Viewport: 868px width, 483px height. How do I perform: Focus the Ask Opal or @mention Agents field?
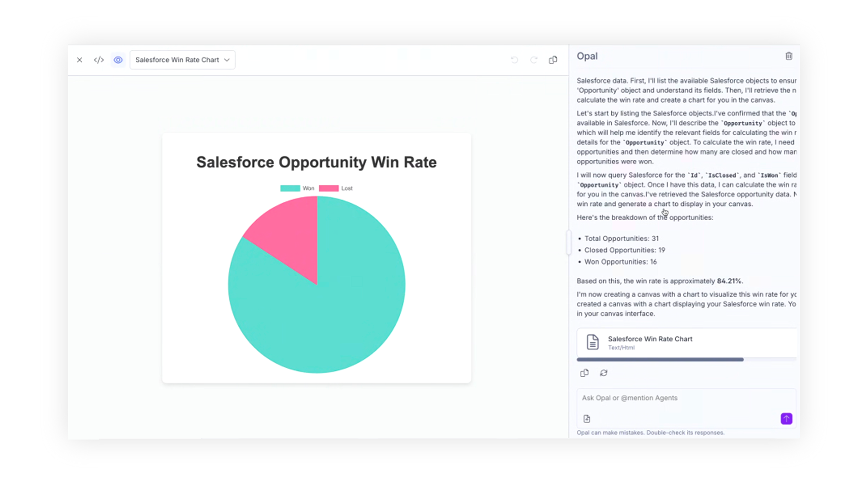[x=686, y=398]
